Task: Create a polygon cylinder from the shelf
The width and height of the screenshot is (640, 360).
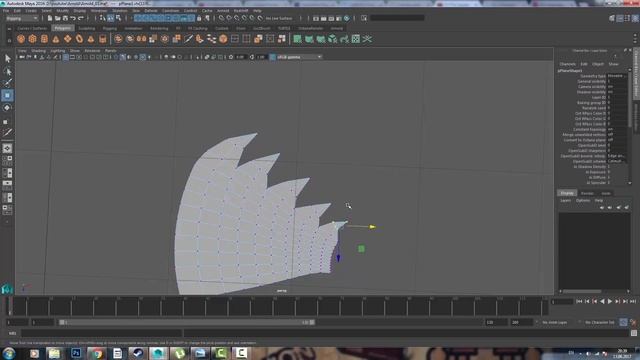Action: pos(44,39)
